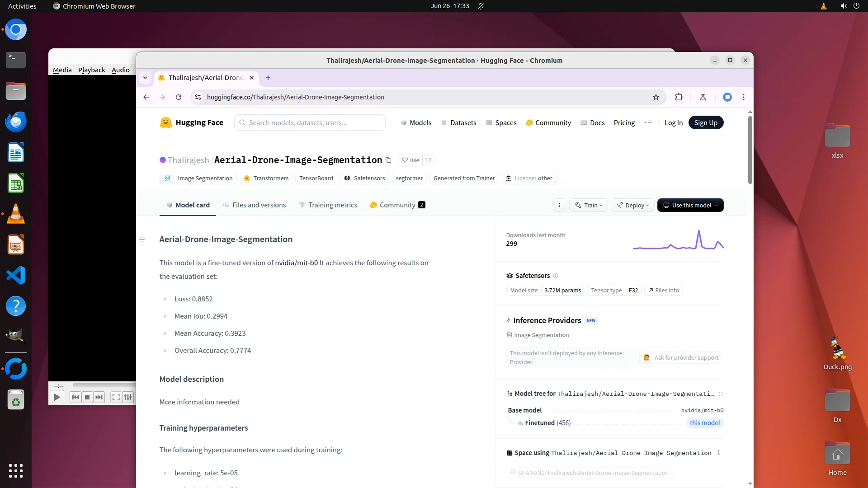Image resolution: width=868 pixels, height=488 pixels.
Task: Open Chromium extensions puzzle icon
Action: (x=679, y=97)
